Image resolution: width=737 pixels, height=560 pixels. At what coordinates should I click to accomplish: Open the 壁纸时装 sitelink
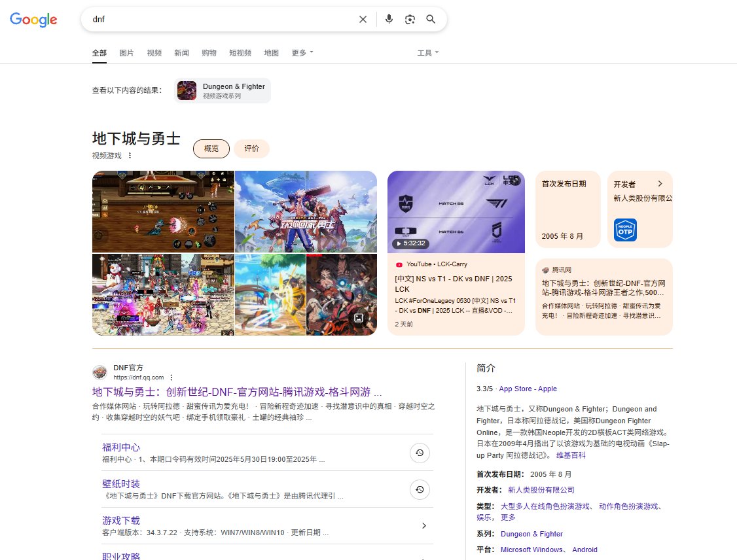121,483
